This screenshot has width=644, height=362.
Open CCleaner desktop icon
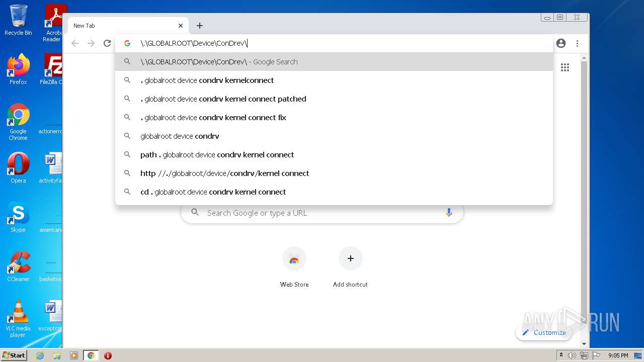coord(18,266)
